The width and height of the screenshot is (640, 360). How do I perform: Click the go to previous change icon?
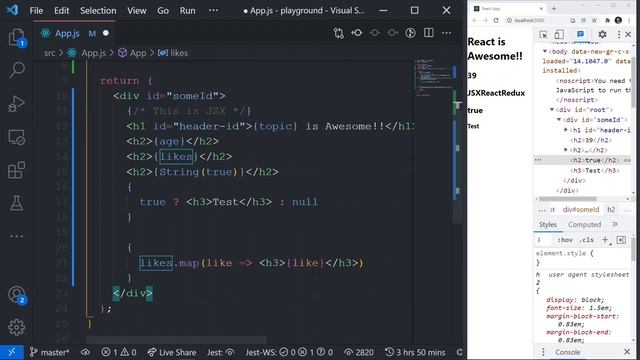click(357, 33)
